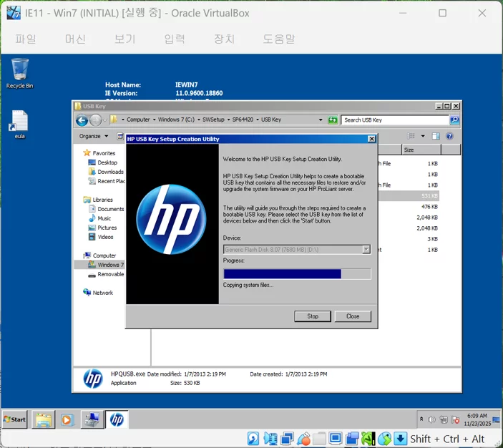Click the HP utility taskbar icon
503x448 pixels.
pos(117,419)
